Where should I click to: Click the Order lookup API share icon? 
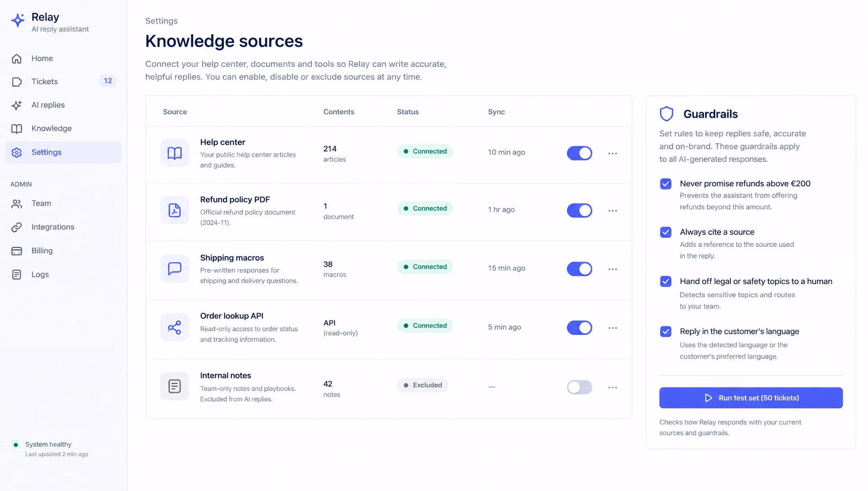(175, 327)
